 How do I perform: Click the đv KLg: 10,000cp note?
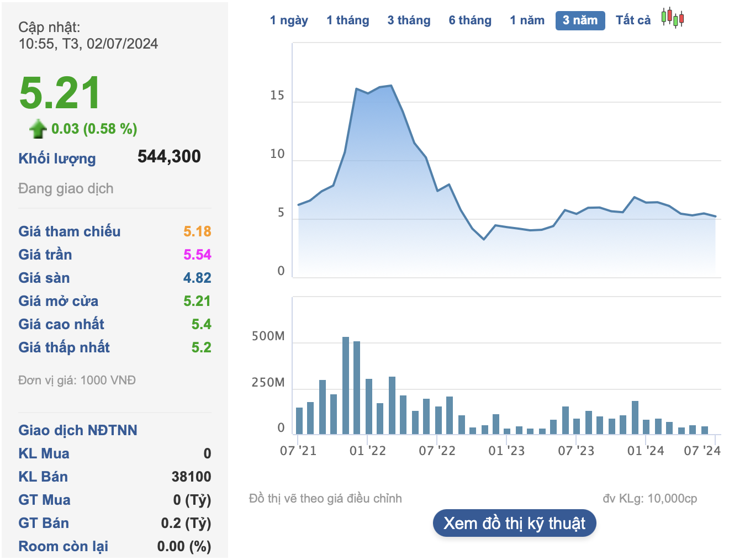pyautogui.click(x=649, y=499)
